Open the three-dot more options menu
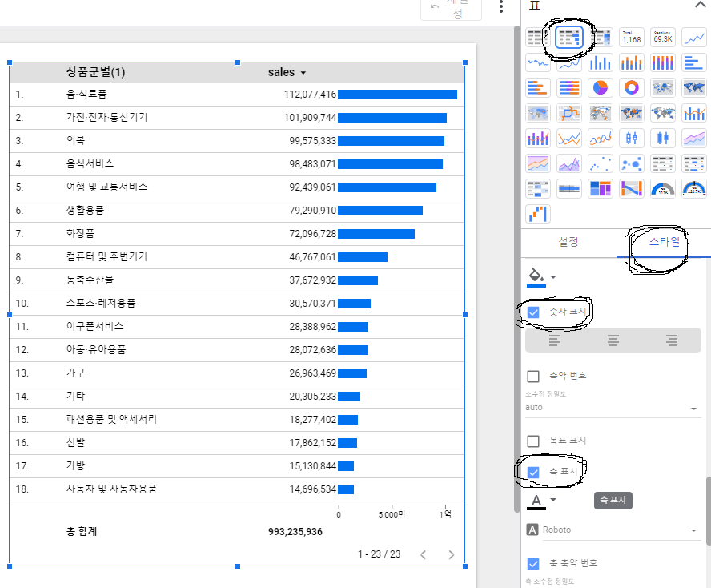The height and width of the screenshot is (588, 711). click(501, 6)
